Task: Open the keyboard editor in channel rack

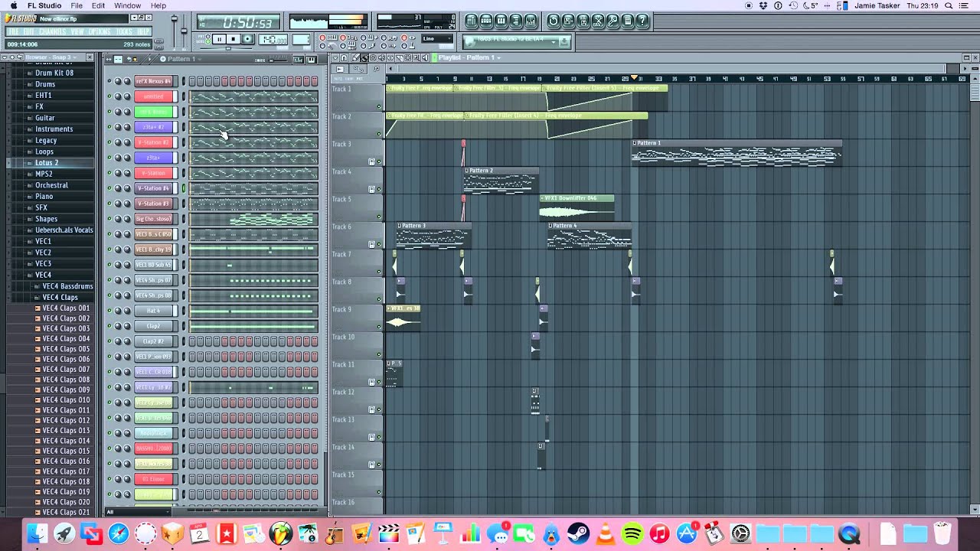Action: click(x=312, y=59)
